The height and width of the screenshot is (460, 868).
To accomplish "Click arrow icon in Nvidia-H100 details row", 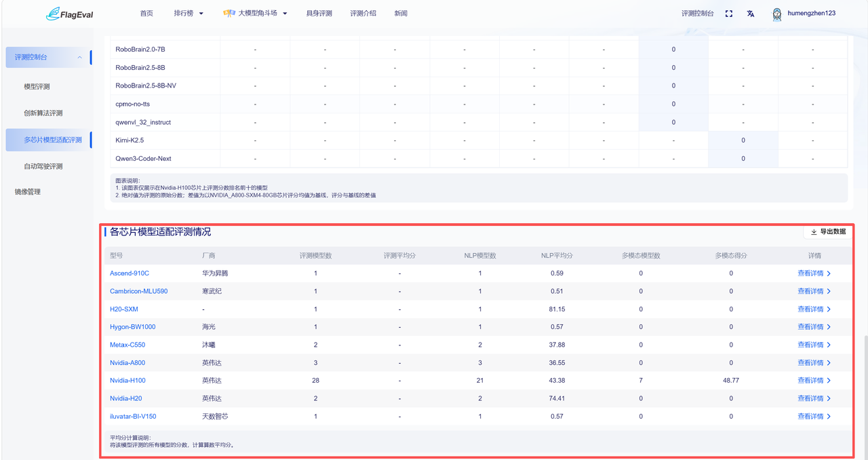I will click(829, 381).
